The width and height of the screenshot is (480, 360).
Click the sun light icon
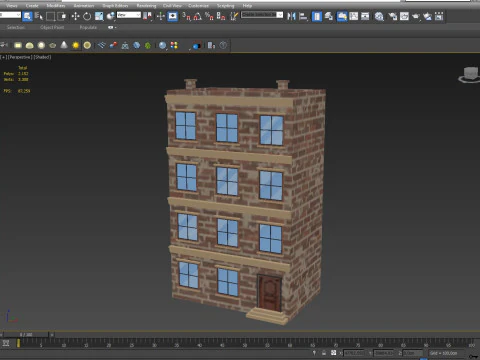pyautogui.click(x=76, y=45)
